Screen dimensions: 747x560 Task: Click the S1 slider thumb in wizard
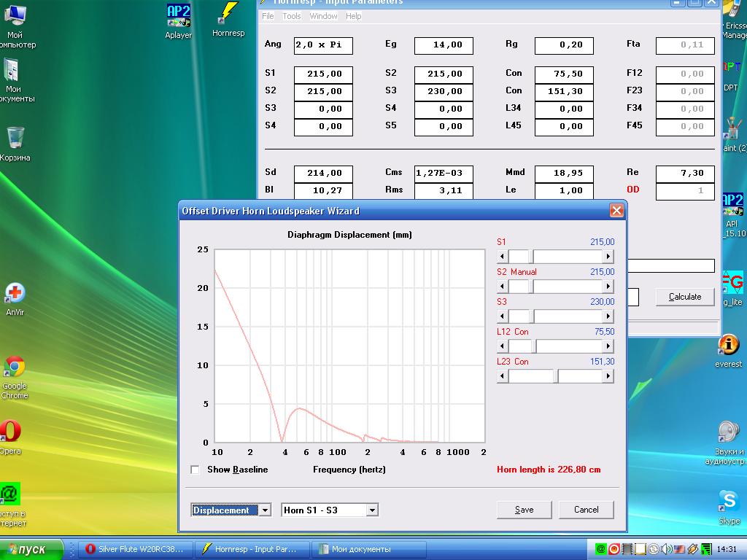click(x=531, y=257)
